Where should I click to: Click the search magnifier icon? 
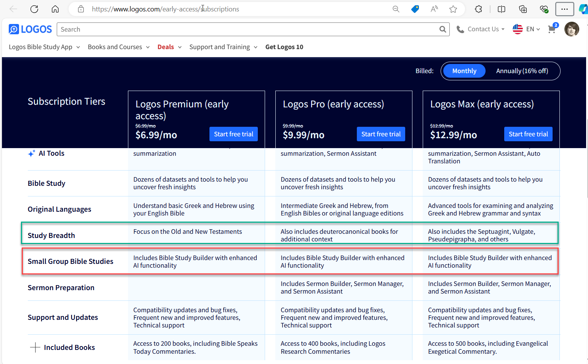(443, 29)
